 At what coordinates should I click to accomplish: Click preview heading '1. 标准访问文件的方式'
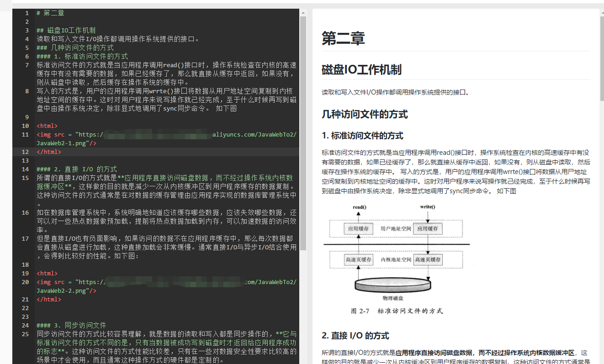[x=362, y=136]
